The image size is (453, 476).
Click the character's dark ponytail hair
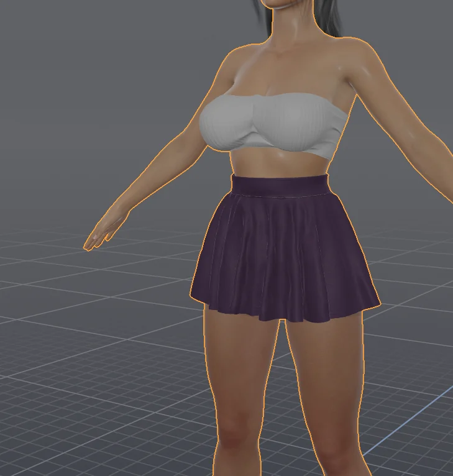[329, 18]
